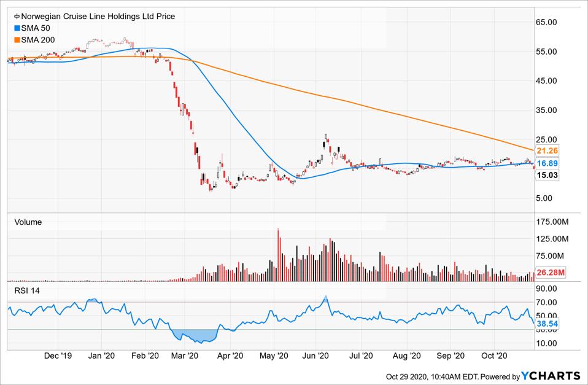
Task: Click the YCHARTS logo
Action: (x=551, y=376)
